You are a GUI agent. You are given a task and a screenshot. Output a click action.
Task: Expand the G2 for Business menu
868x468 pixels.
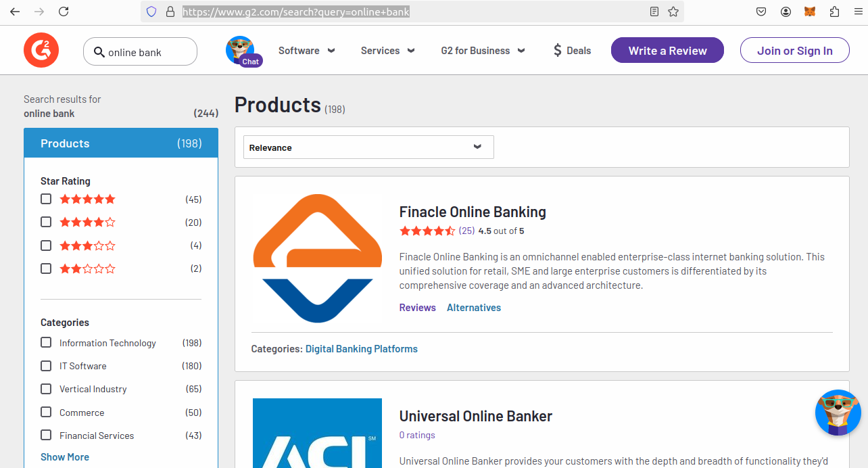[x=483, y=51]
